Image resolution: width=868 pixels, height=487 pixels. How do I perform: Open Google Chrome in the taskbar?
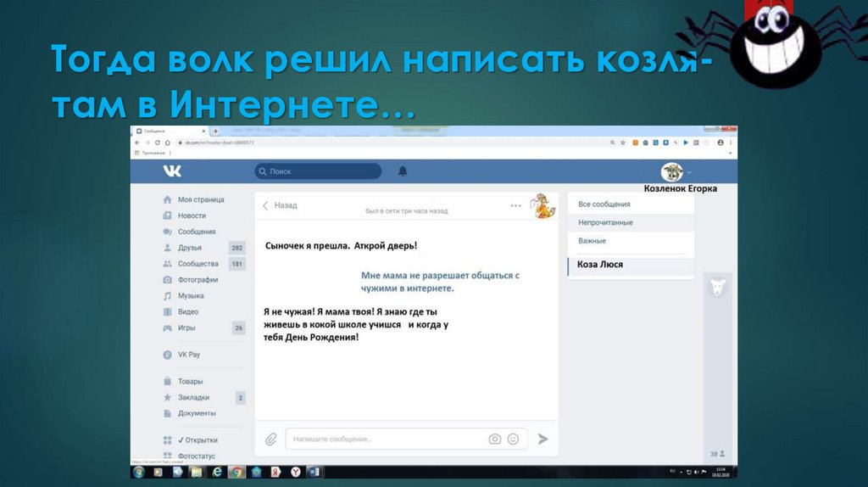(x=237, y=472)
